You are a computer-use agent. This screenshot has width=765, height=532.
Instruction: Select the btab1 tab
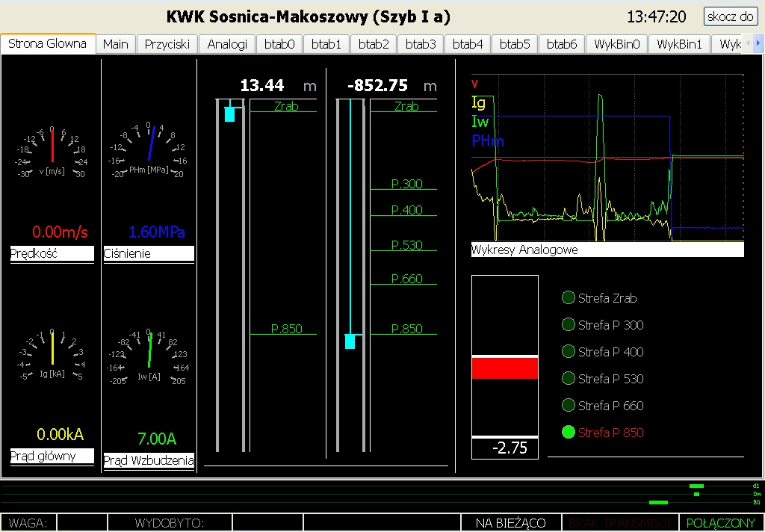326,44
